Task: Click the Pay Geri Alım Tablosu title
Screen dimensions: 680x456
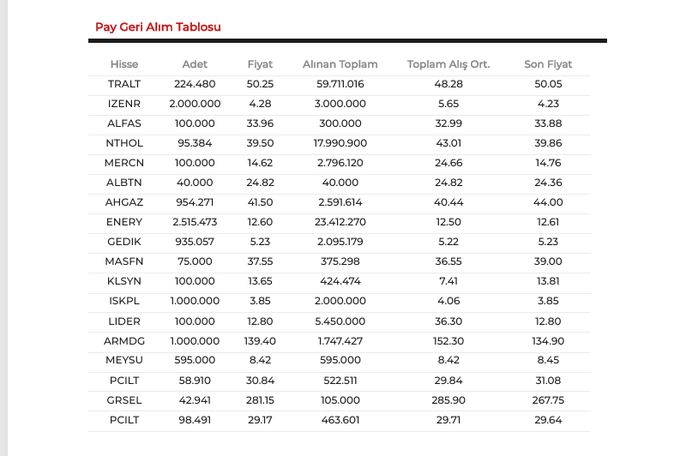Action: [158, 27]
